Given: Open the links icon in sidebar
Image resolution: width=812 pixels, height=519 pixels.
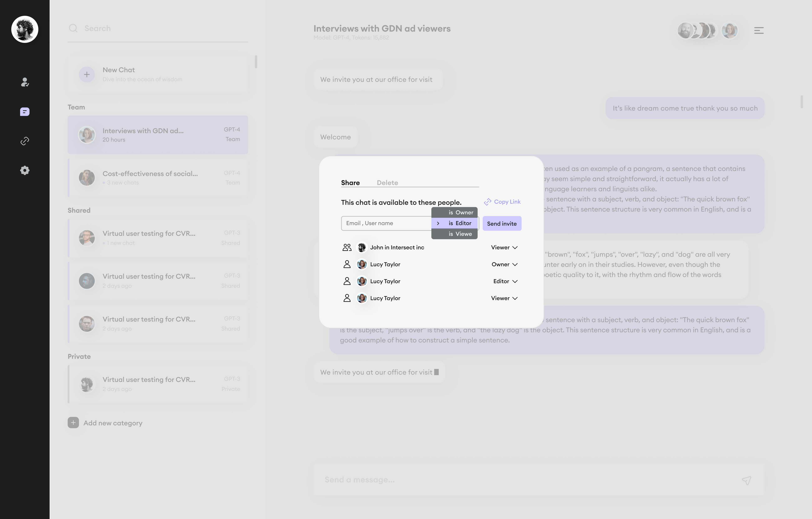Looking at the screenshot, I should click(25, 141).
